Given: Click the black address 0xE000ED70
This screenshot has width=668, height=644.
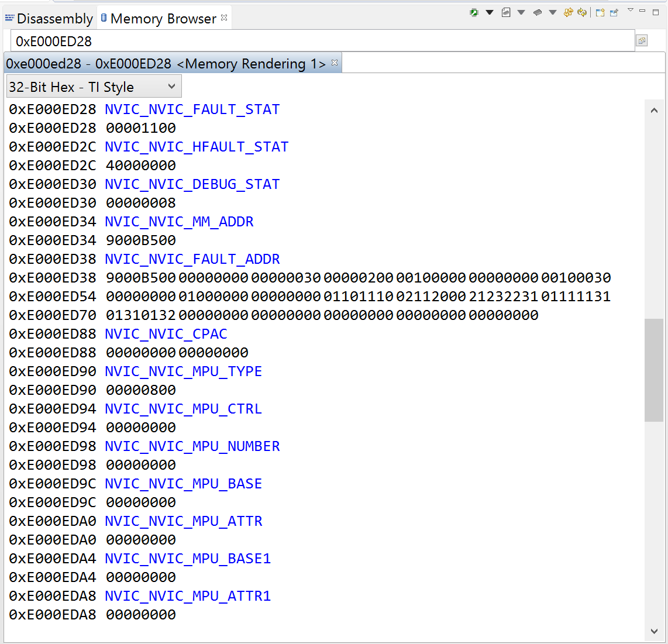Looking at the screenshot, I should 53,315.
